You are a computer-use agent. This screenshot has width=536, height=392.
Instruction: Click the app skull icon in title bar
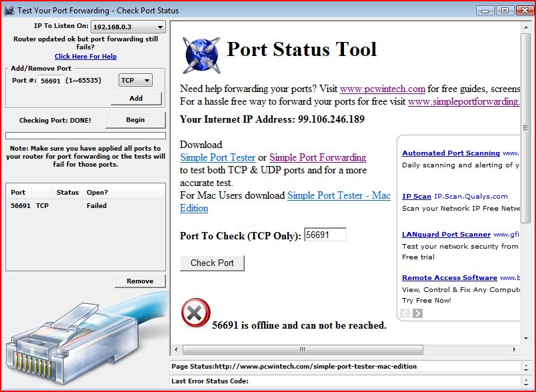pos(9,10)
